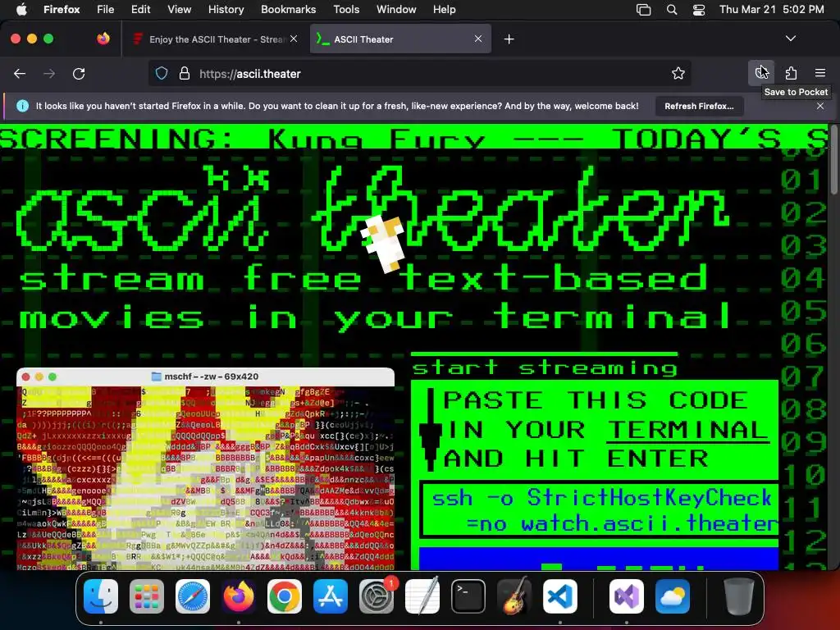Open the File menu

106,9
